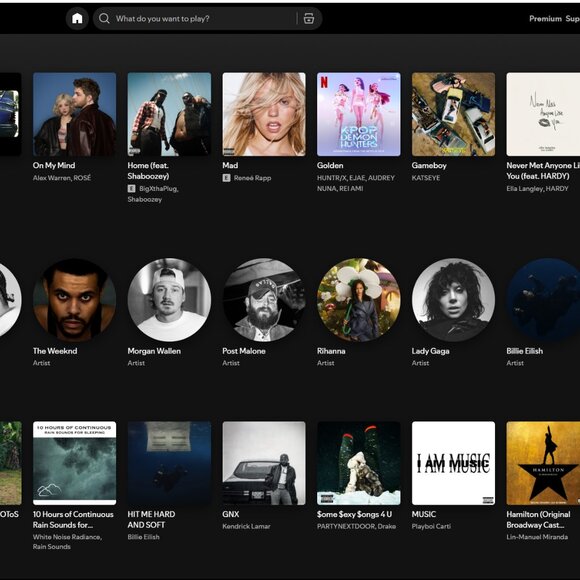580x580 pixels.
Task: Click 'Playboi Carti' artist name
Action: (431, 526)
